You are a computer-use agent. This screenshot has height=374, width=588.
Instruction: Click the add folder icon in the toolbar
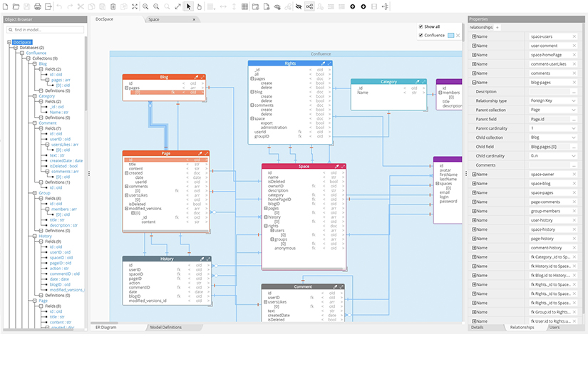point(255,6)
